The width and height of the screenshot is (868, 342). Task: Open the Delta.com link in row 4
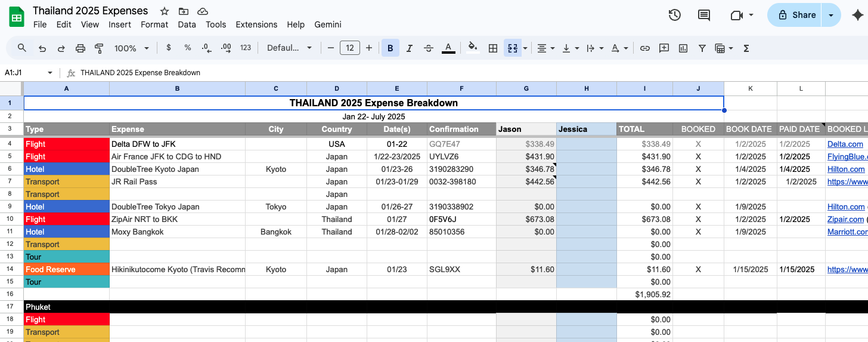(845, 144)
